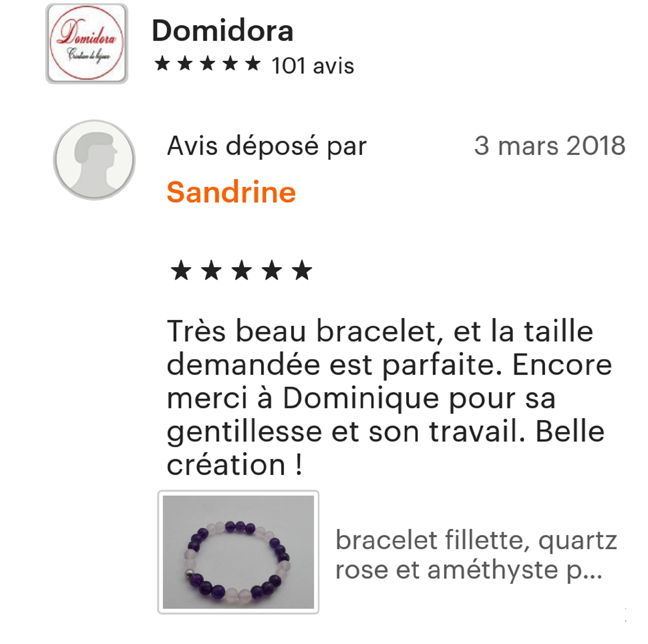Click the third star of Domidora's shop rating
This screenshot has width=648, height=644.
(208, 64)
